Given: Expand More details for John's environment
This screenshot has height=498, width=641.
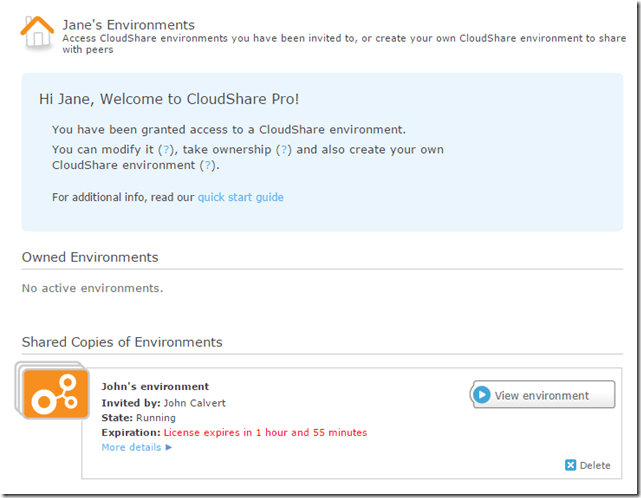Looking at the screenshot, I should pyautogui.click(x=137, y=447).
